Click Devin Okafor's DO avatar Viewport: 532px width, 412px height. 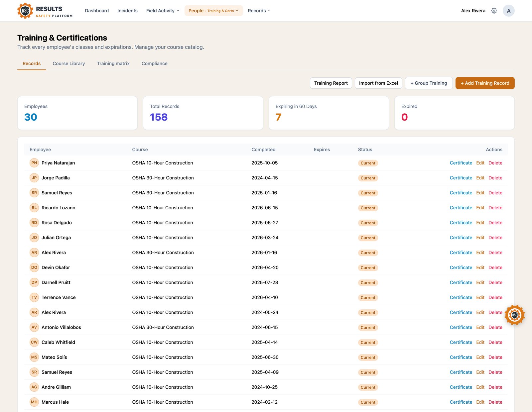click(34, 267)
